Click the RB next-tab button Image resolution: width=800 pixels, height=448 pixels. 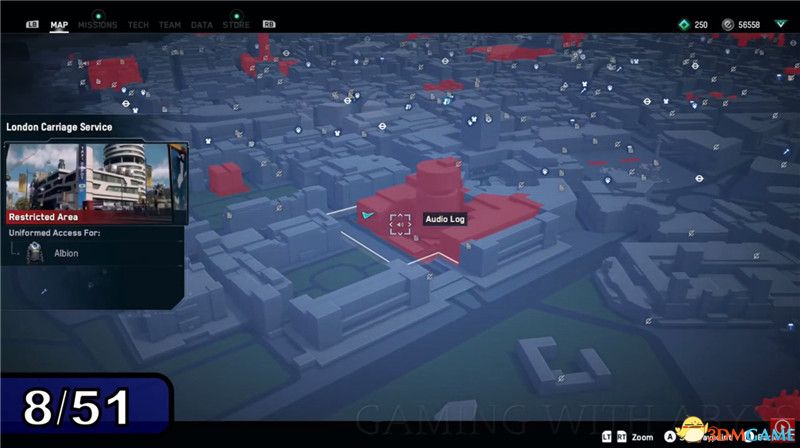pos(269,24)
